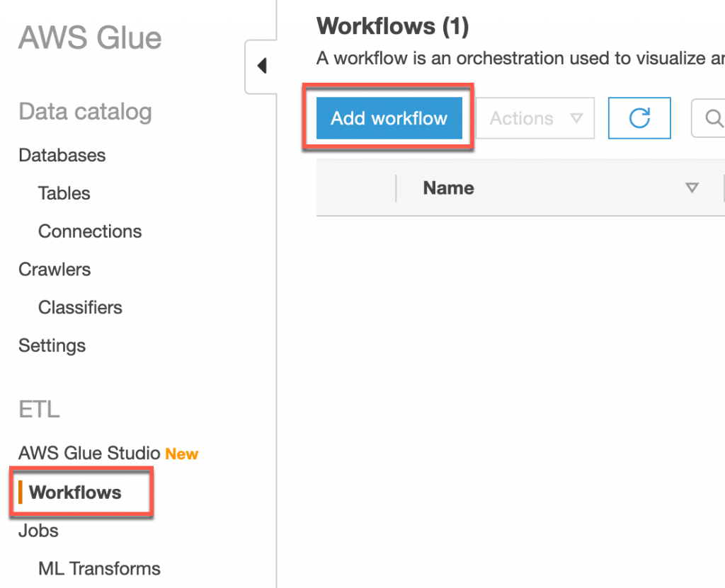The image size is (725, 588).
Task: Collapse the sidebar with the left arrow
Action: 261,67
